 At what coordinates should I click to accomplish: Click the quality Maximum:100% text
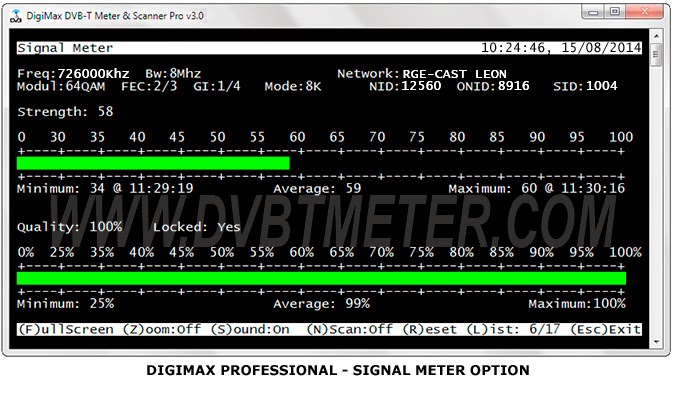point(577,304)
